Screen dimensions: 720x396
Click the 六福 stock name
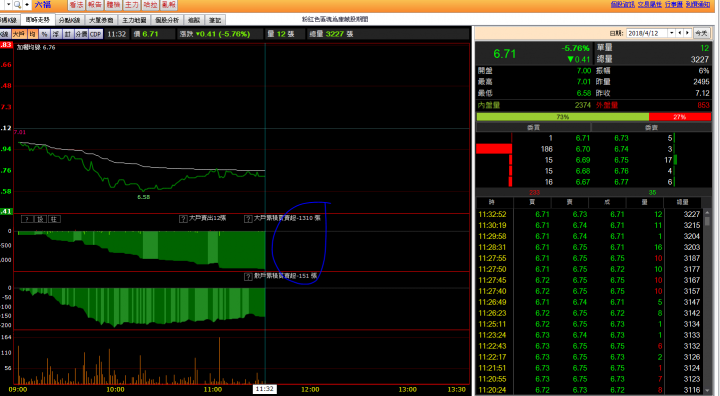pyautogui.click(x=43, y=5)
